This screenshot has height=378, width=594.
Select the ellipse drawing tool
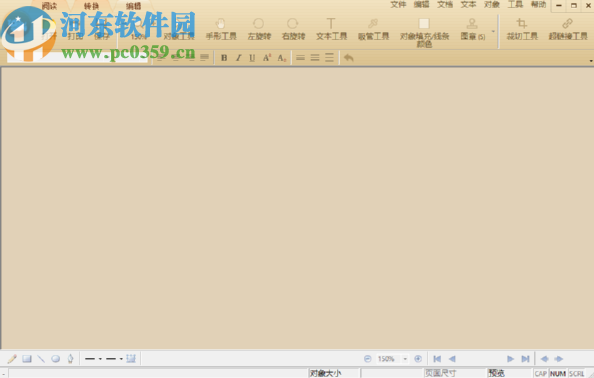56,358
